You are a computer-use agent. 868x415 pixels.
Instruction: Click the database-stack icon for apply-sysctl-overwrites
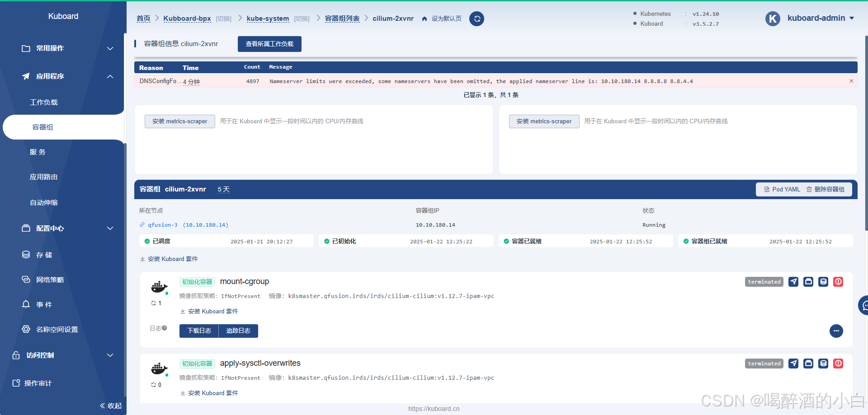[x=823, y=364]
